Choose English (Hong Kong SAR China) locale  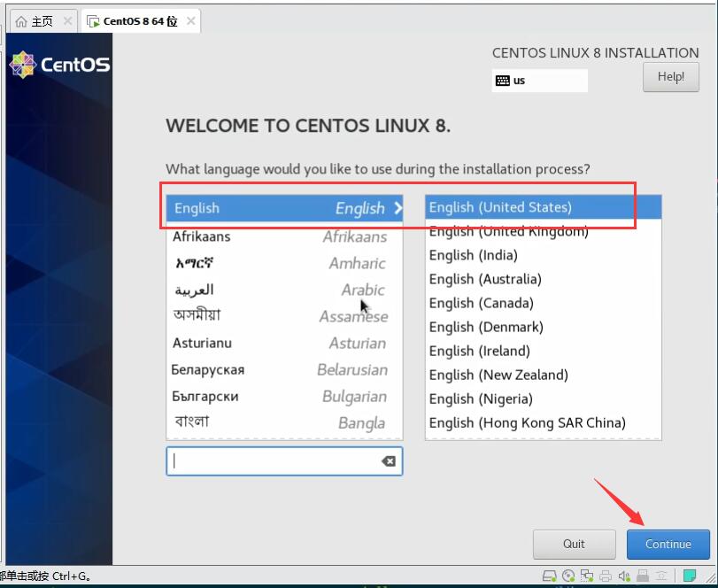point(543,422)
